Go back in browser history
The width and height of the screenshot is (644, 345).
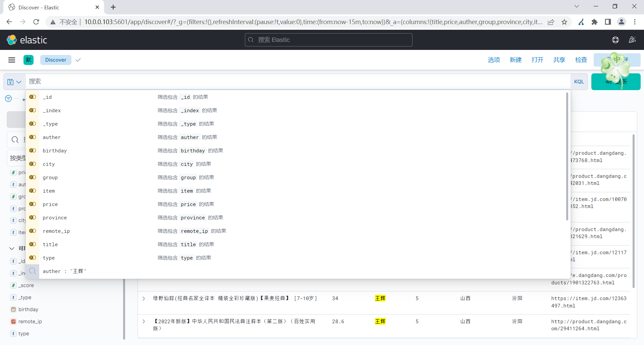9,22
